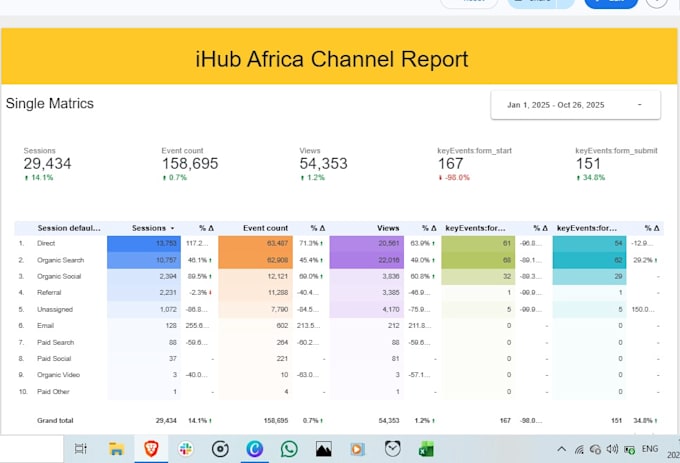Select the Event count 158,695 scorecard
This screenshot has width=680, height=463.
coord(190,164)
